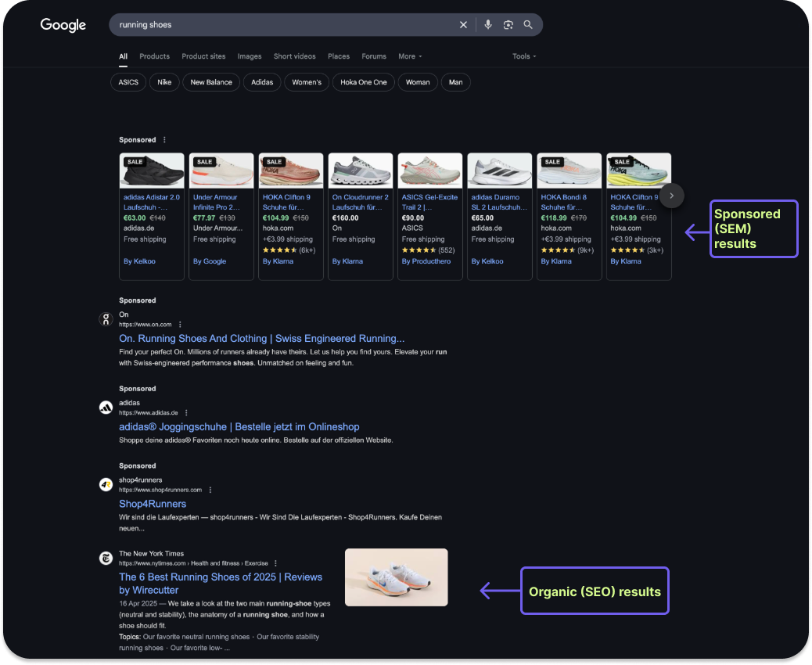812x665 pixels.
Task: Filter by the Hoka One One chip
Action: (364, 82)
